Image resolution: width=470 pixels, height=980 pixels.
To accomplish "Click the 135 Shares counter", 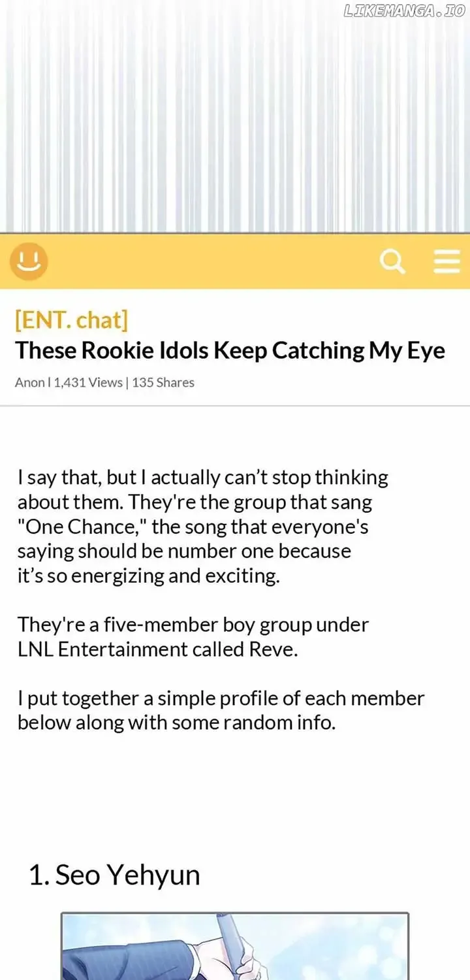I will click(163, 382).
